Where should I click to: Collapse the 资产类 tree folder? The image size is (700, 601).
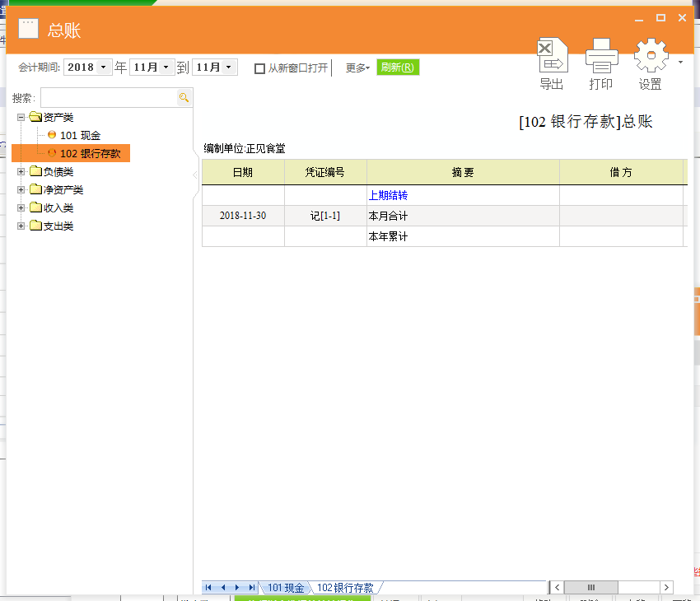[x=21, y=117]
